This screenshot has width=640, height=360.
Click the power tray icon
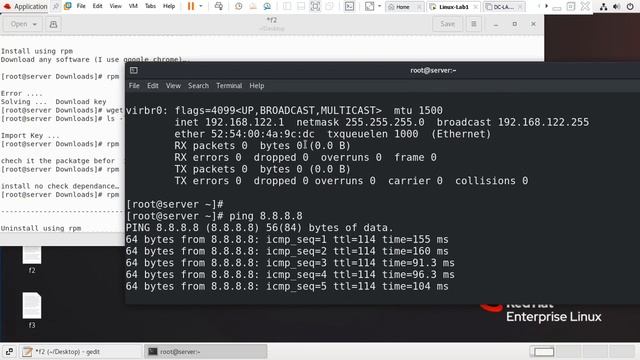630,7
